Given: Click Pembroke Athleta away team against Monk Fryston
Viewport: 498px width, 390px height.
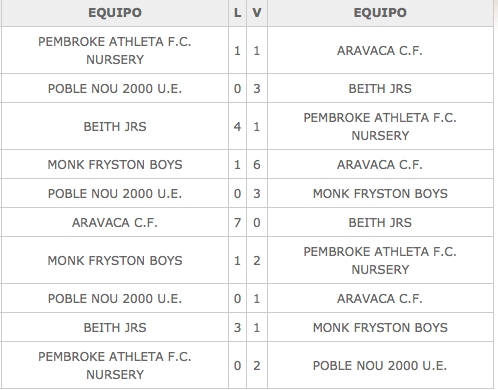Looking at the screenshot, I should point(380,261).
